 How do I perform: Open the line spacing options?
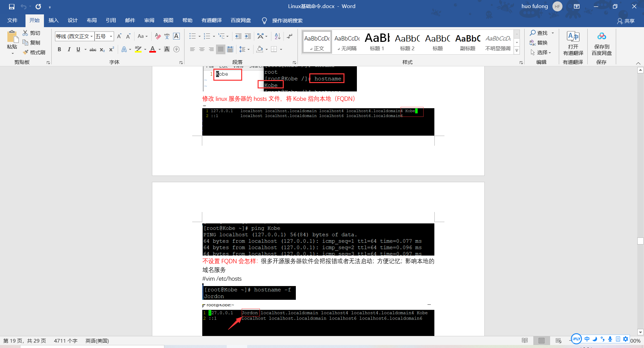point(245,50)
